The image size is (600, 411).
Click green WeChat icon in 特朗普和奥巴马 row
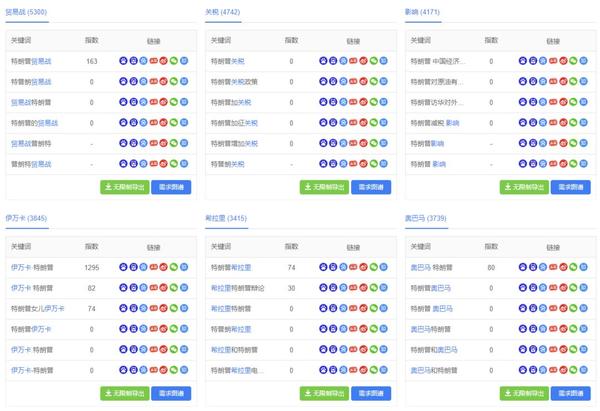(x=573, y=349)
